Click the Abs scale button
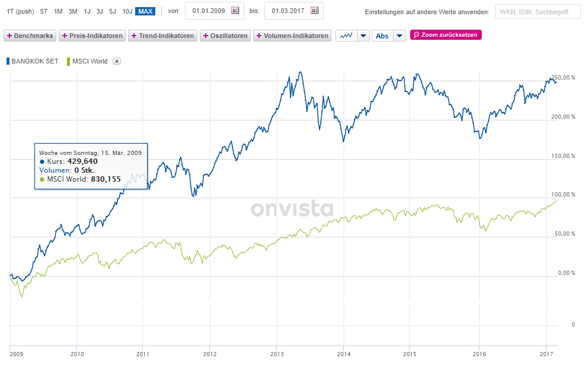The height and width of the screenshot is (368, 588). click(382, 36)
